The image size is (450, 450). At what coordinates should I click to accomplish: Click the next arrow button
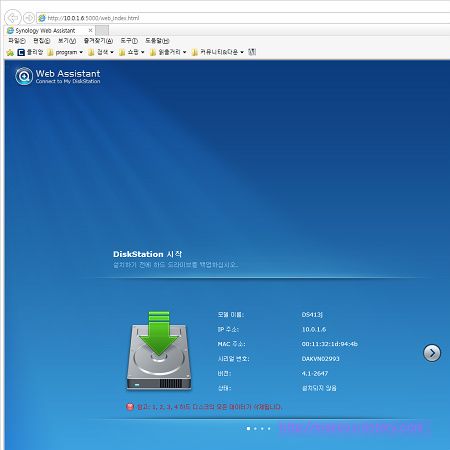tap(432, 353)
